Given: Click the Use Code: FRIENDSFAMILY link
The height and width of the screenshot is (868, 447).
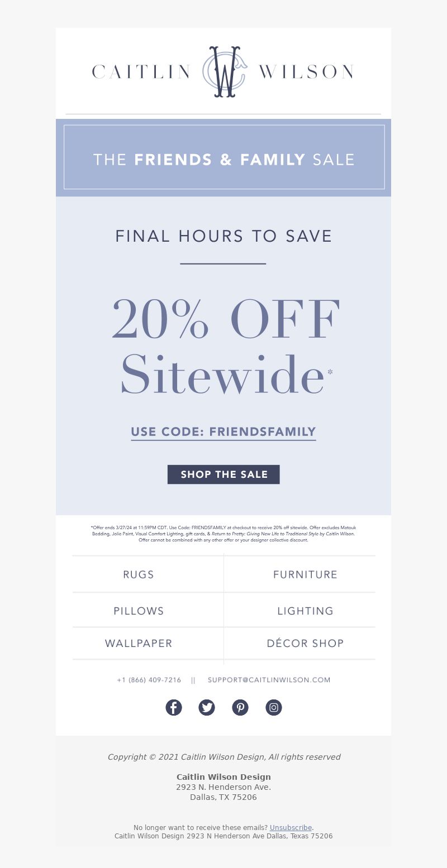Looking at the screenshot, I should click(x=223, y=432).
